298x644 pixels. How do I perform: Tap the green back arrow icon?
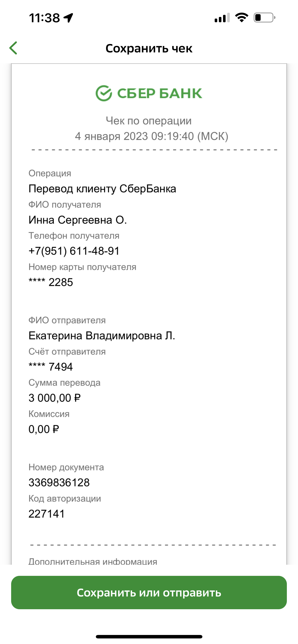point(13,48)
